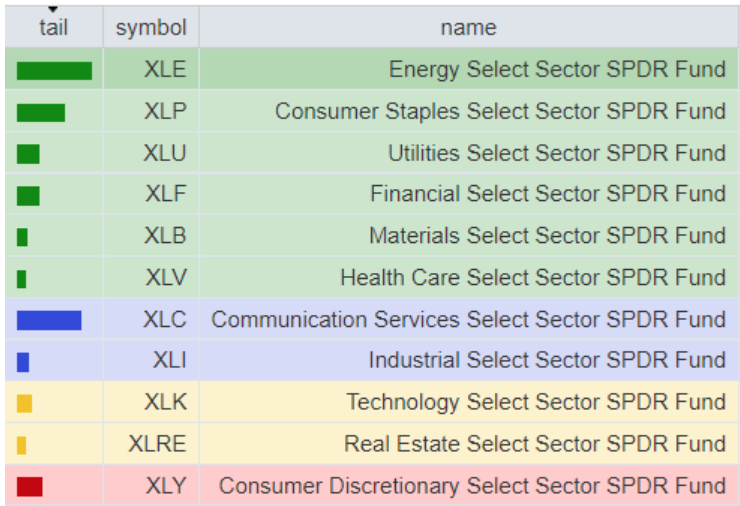Screen dimensions: 740x506
Task: Open Materials Select Sector SPDR Fund row
Action: click(547, 236)
